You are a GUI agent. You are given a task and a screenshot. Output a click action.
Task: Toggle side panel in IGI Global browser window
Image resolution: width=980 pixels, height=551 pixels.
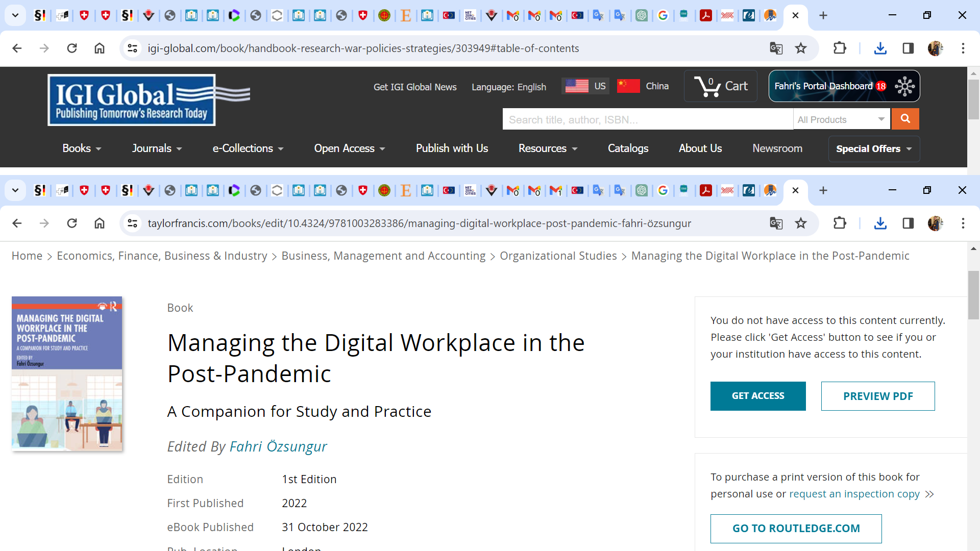tap(908, 48)
